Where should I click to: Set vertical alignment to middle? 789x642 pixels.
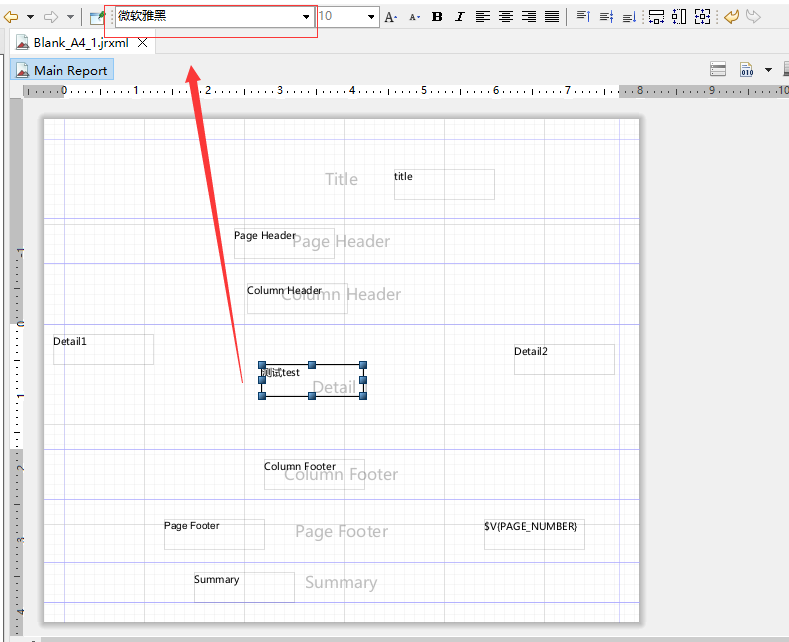pos(606,17)
